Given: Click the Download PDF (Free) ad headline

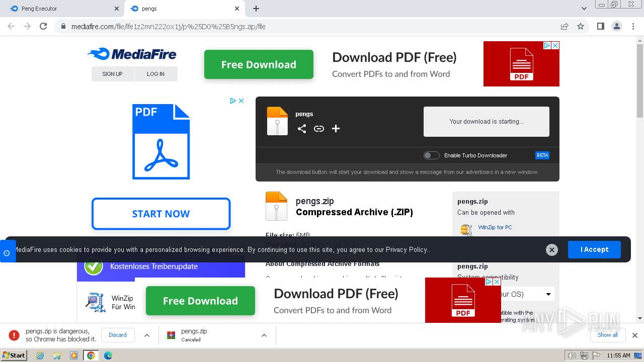Looking at the screenshot, I should (x=394, y=57).
